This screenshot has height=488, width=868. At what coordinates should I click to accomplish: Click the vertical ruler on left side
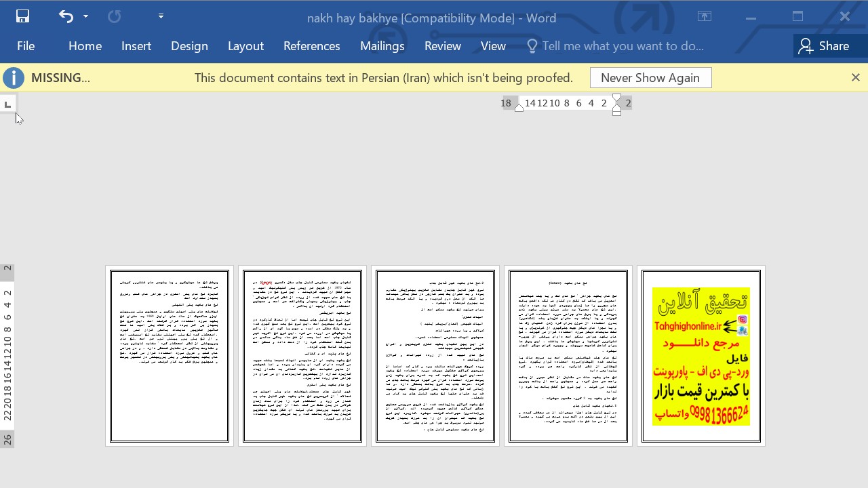(7, 355)
